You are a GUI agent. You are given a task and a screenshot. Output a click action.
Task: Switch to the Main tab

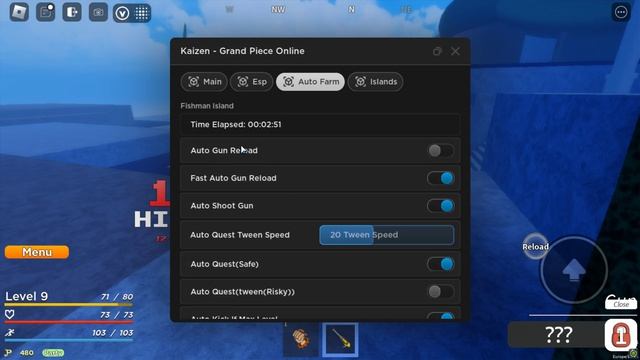[204, 82]
